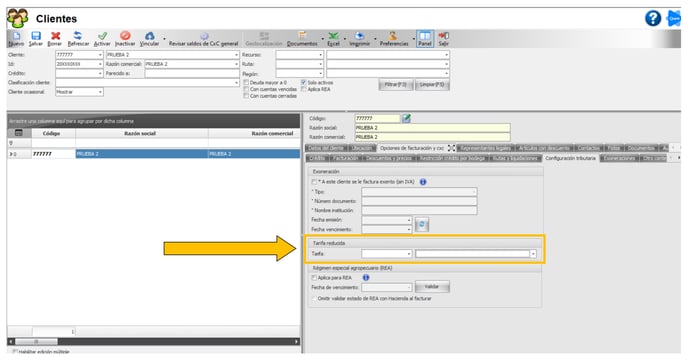Click the Excel export icon
The width and height of the screenshot is (688, 361).
click(x=333, y=39)
